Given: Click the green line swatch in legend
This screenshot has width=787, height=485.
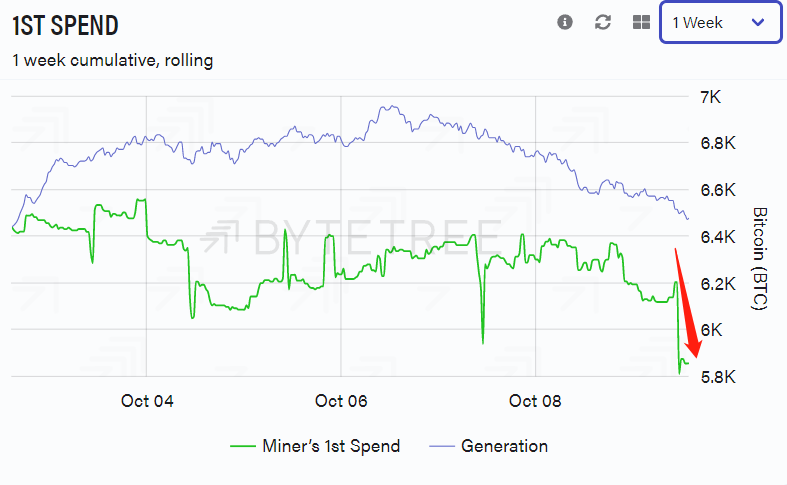Looking at the screenshot, I should [x=242, y=446].
